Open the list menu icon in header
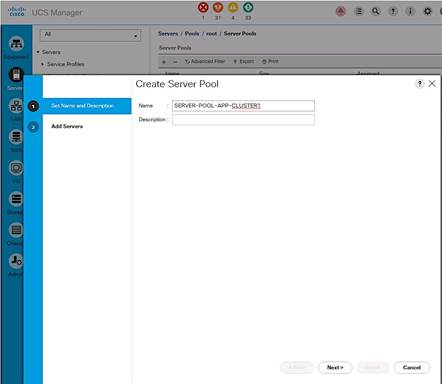Image resolution: width=442 pixels, height=384 pixels. [359, 11]
